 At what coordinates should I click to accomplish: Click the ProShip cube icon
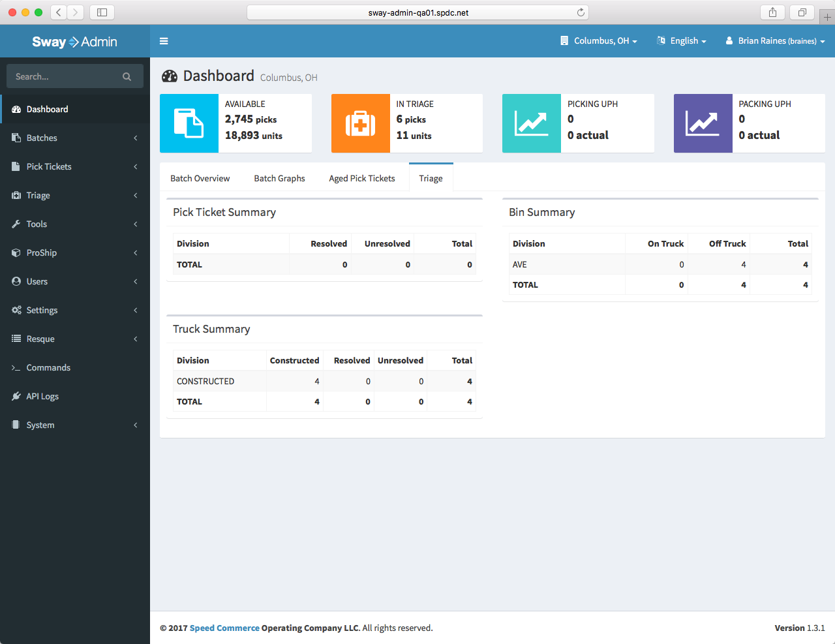16,253
